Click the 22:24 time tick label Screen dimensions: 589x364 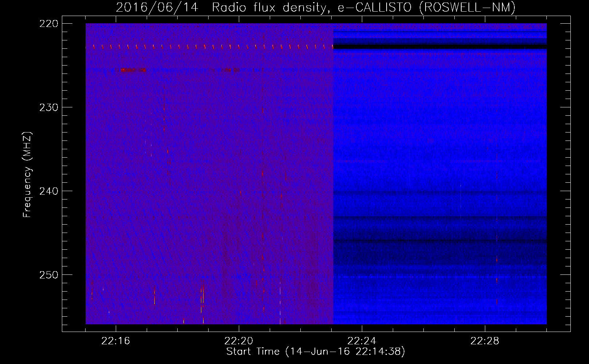(362, 341)
